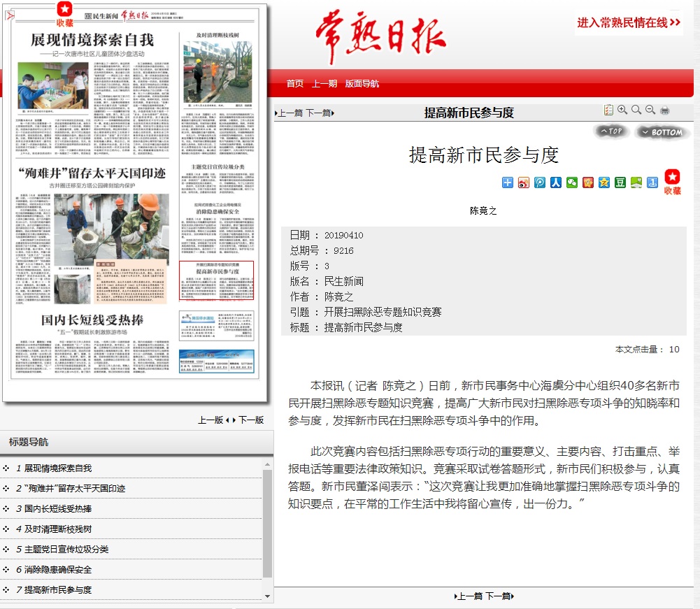
Task: Click the 版名 value 民生新闻
Action: click(x=344, y=281)
